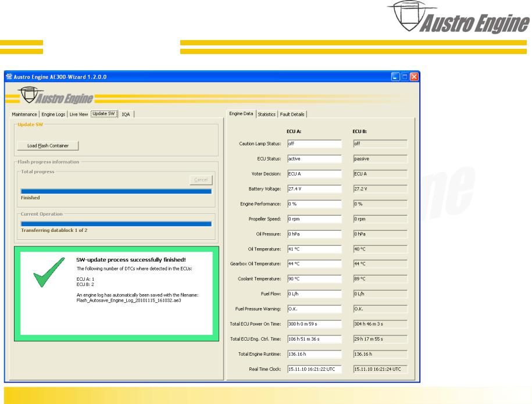Click the 'ECU A: 1' DTC count text

tap(85, 279)
